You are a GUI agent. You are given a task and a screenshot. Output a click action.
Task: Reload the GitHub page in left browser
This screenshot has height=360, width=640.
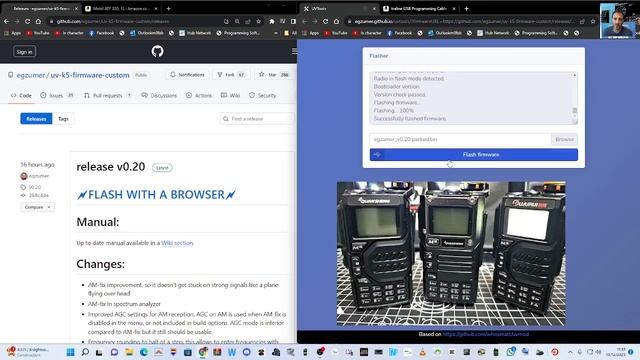pyautogui.click(x=27, y=21)
